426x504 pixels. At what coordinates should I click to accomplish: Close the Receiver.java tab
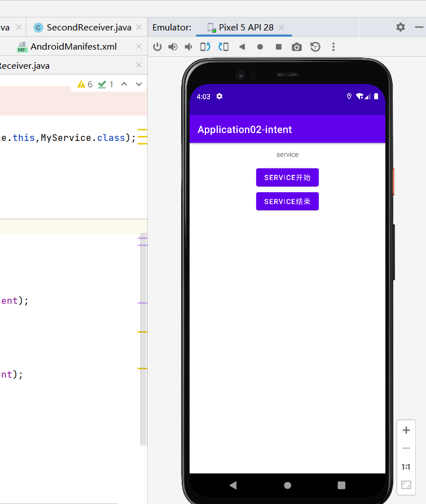pyautogui.click(x=139, y=65)
